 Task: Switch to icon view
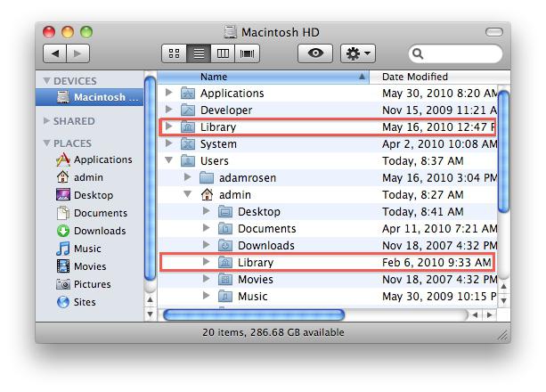click(x=174, y=53)
